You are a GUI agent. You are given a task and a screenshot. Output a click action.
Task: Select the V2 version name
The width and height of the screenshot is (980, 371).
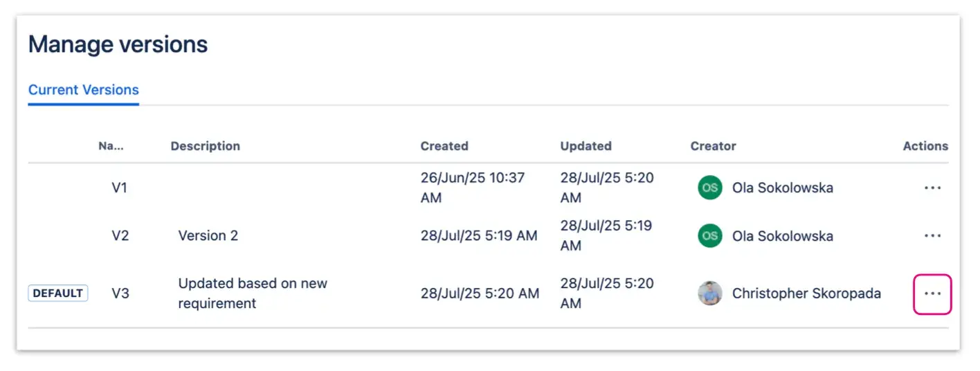(x=120, y=236)
